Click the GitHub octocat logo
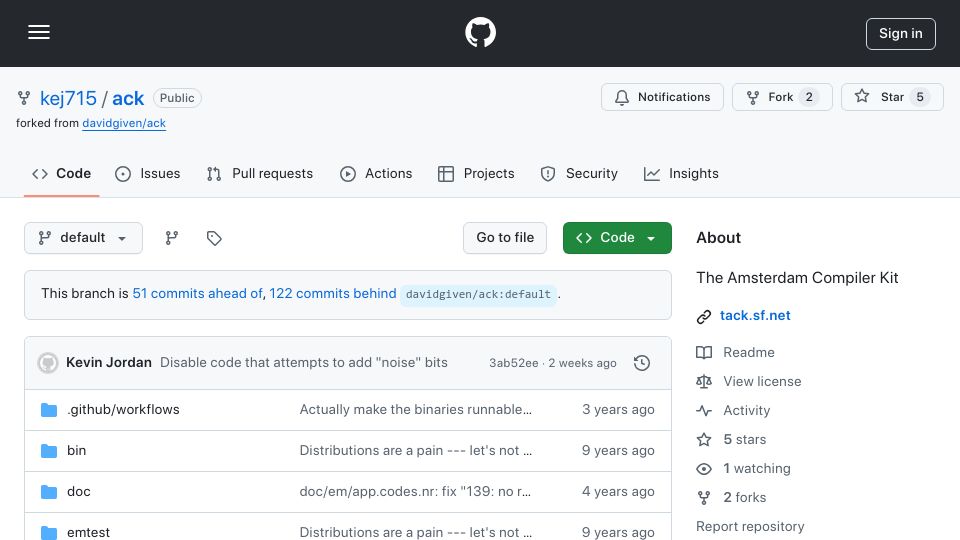 [480, 32]
